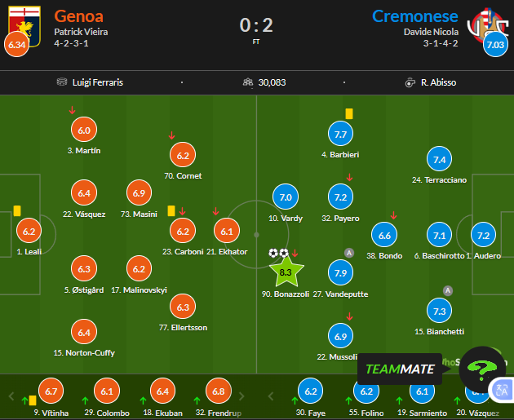This screenshot has height=420, width=514.
Task: Open the Genoa team name link
Action: point(78,16)
